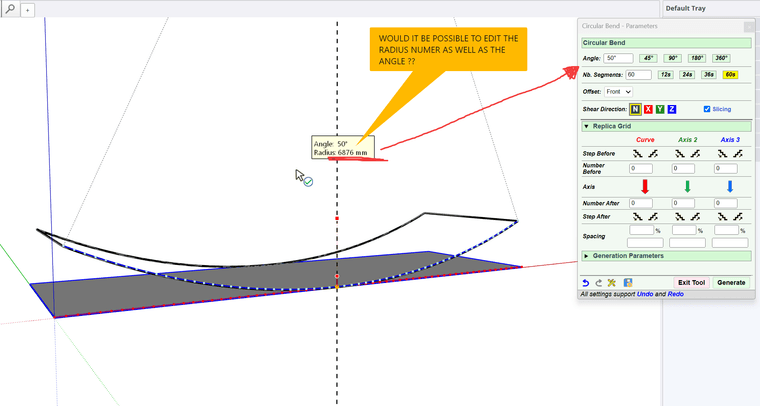Open the Offset dropdown set to Front
Viewport: 760px width, 406px height.
618,92
